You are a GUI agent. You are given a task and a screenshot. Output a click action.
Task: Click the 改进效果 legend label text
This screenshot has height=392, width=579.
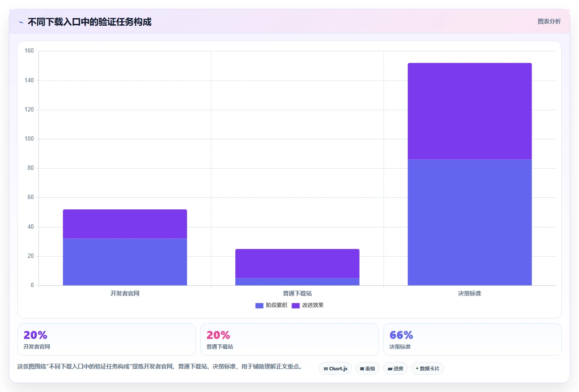click(x=313, y=305)
